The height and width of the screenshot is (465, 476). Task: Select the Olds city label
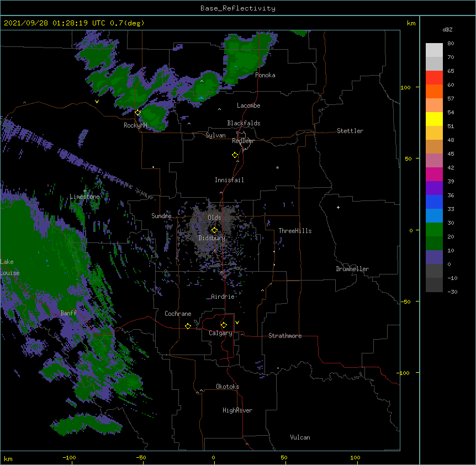214,218
